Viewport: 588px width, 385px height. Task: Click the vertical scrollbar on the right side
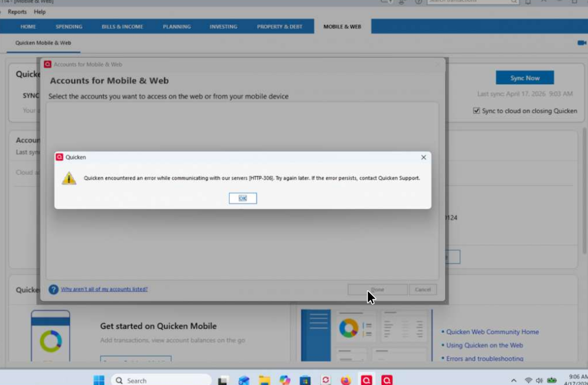pyautogui.click(x=584, y=192)
